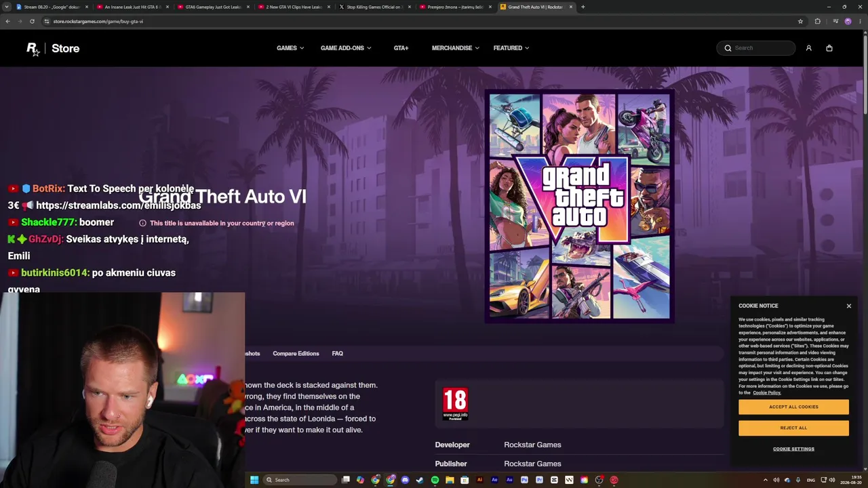Show hidden system tray icons
Image resolution: width=868 pixels, height=488 pixels.
[x=766, y=480]
